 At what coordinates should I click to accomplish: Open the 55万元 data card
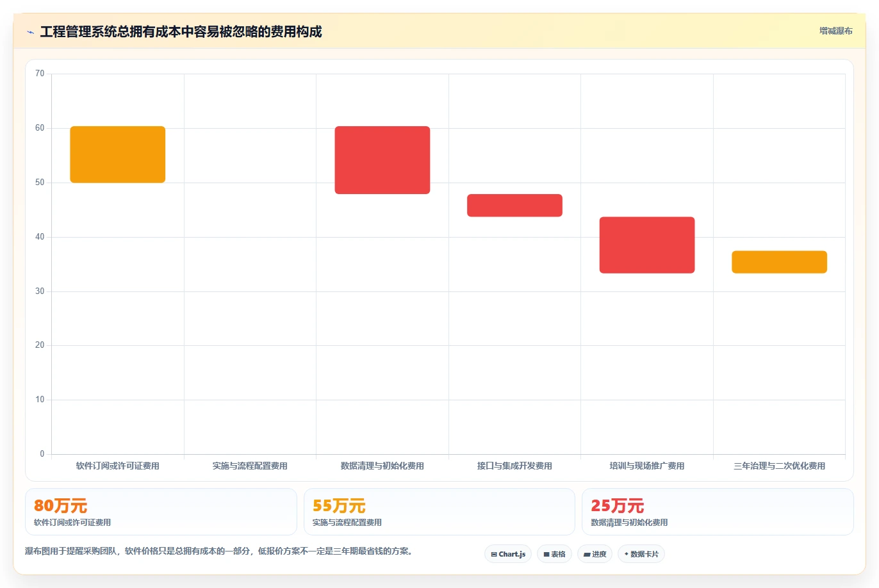(x=439, y=512)
